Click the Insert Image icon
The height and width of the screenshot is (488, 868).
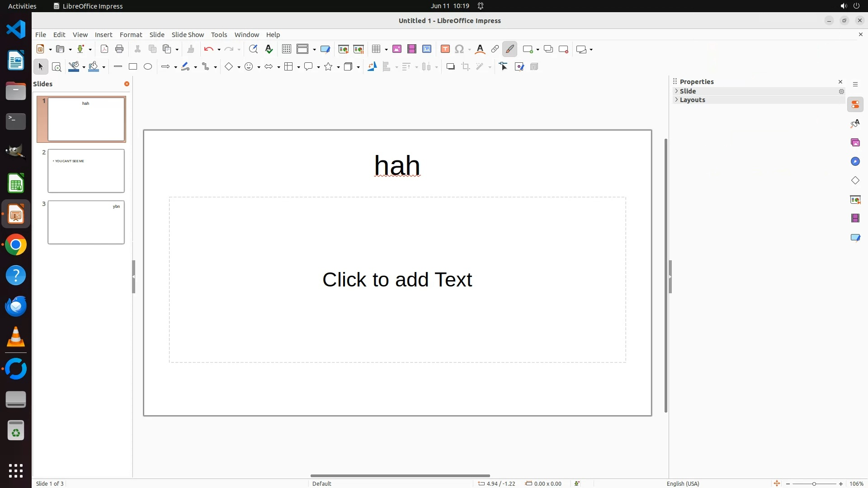pyautogui.click(x=397, y=49)
